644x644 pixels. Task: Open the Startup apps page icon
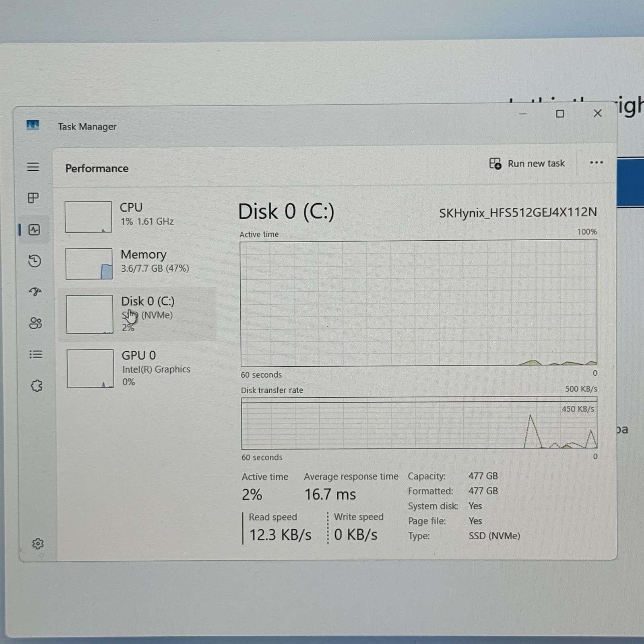(x=35, y=291)
